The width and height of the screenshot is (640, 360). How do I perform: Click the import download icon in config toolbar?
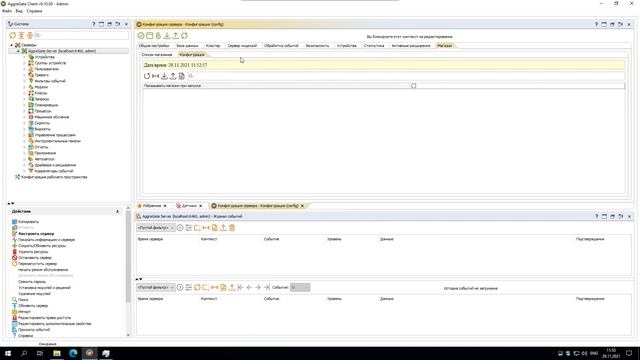(167, 36)
